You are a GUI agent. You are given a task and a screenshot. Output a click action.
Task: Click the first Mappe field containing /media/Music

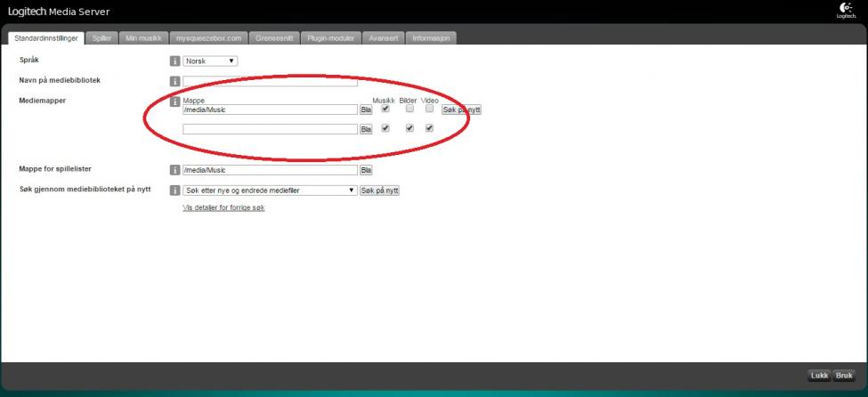(270, 109)
